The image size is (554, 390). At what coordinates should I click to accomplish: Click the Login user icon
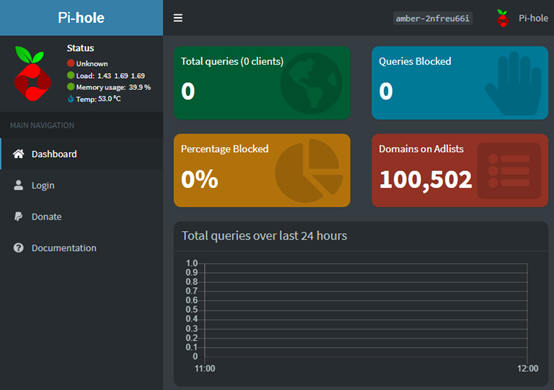click(x=18, y=185)
